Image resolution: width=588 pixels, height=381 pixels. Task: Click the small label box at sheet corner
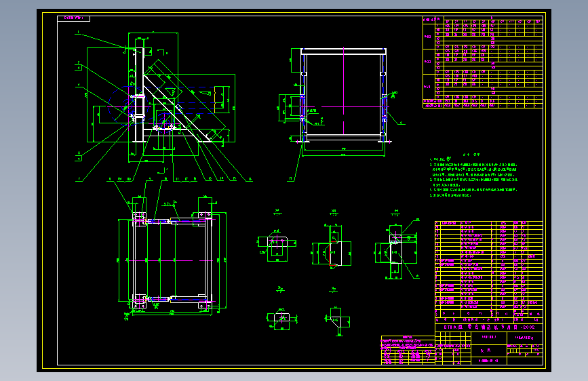(x=73, y=18)
